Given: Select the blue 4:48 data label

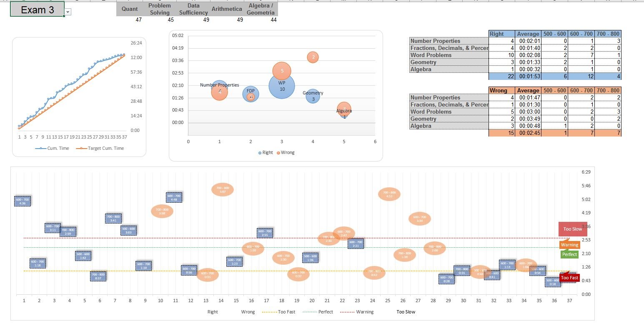Looking at the screenshot, I should coord(174,197).
